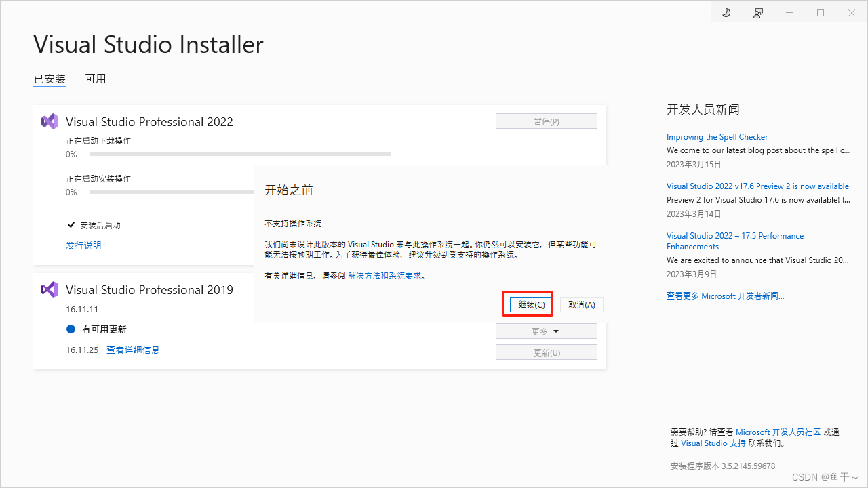The width and height of the screenshot is (868, 488).
Task: Click the 正在启动安装操作 install progress bar
Action: point(172,192)
